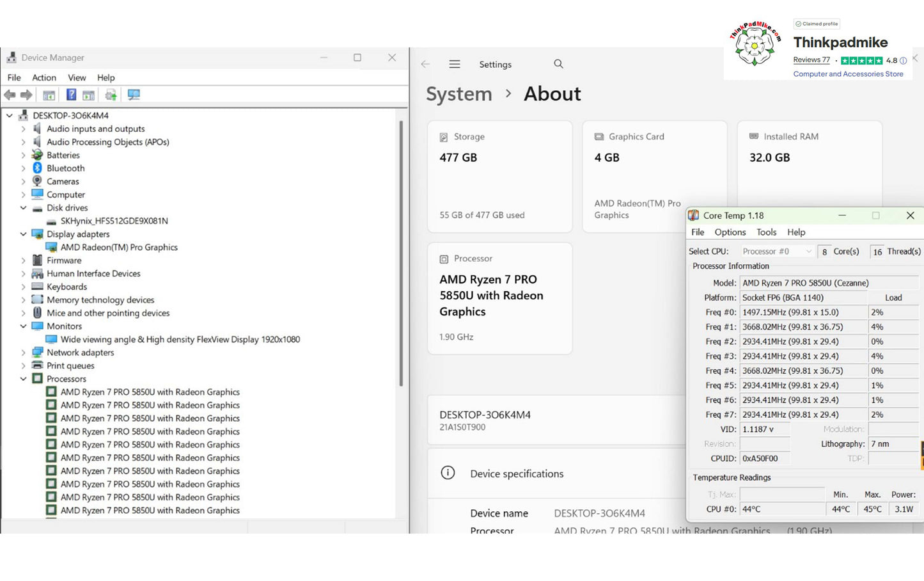Open the Action menu in Device Manager
Screen dimensions: 924x581
[44, 77]
